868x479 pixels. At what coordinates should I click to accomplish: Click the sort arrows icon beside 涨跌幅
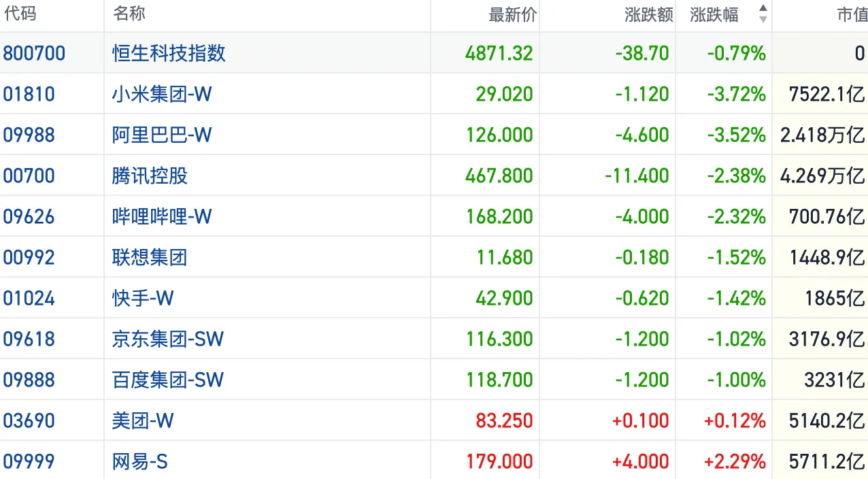coord(763,14)
